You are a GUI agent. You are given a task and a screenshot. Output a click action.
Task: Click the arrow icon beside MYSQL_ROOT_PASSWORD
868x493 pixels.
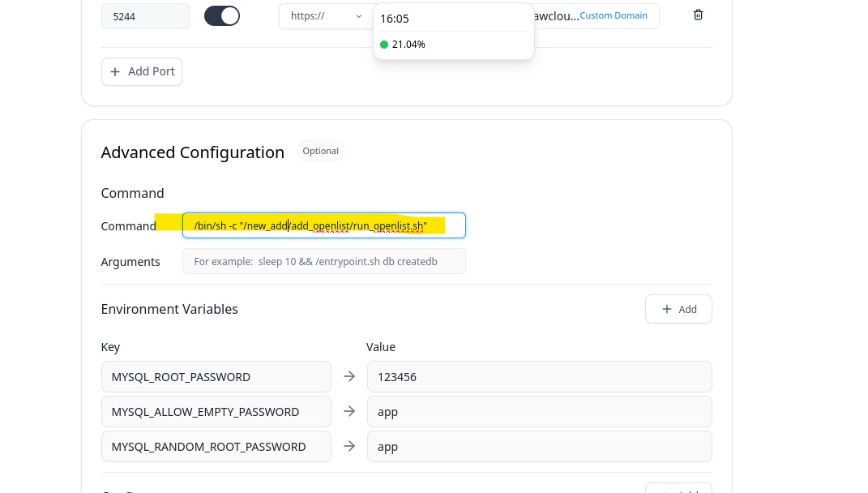tap(349, 376)
